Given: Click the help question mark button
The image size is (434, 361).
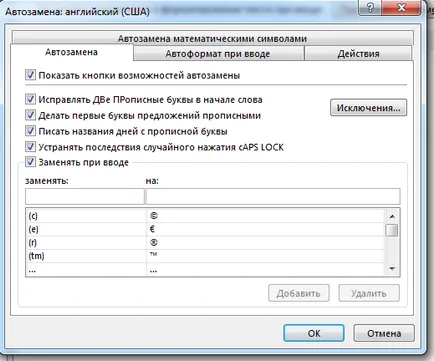Looking at the screenshot, I should pos(370,8).
